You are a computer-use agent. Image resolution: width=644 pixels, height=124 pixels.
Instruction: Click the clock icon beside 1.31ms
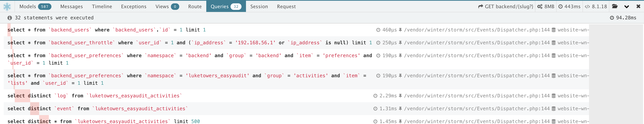(x=375, y=109)
